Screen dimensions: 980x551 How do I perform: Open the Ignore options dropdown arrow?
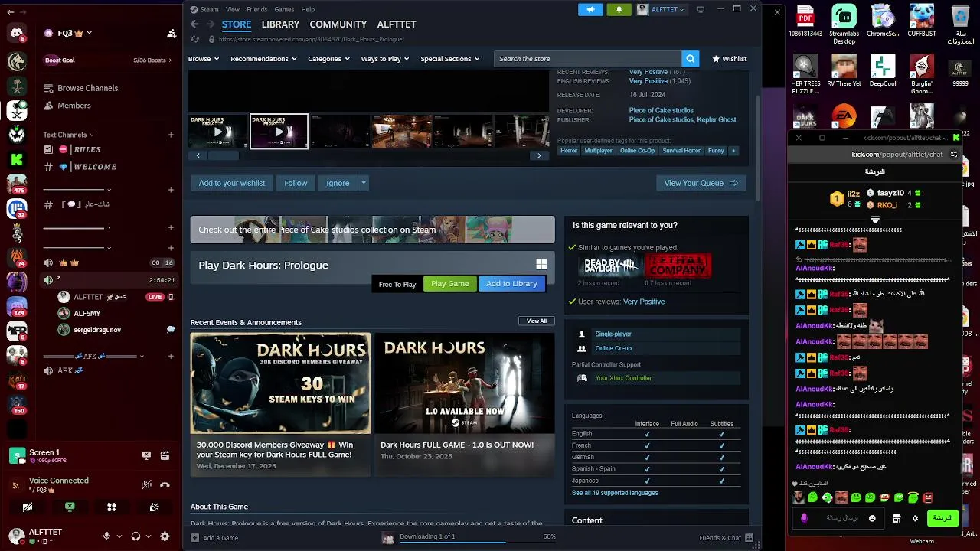pyautogui.click(x=364, y=183)
